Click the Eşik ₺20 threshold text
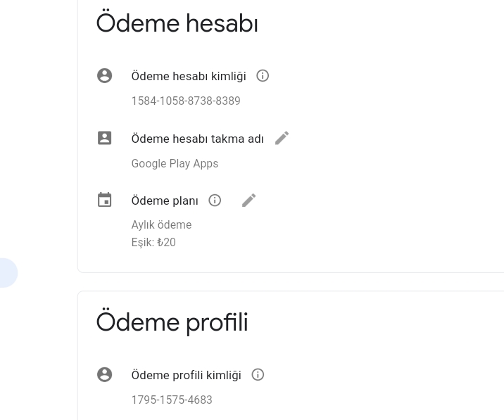Image resolution: width=504 pixels, height=420 pixels. [x=153, y=242]
